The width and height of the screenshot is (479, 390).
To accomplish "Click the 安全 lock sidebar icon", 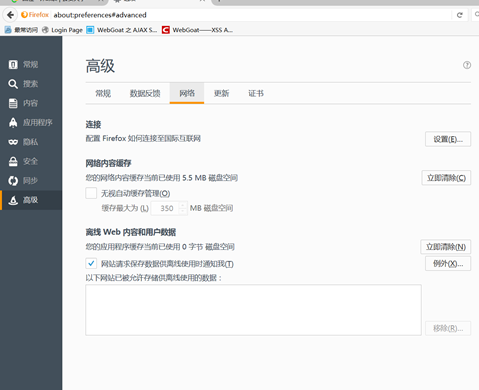I will click(13, 162).
